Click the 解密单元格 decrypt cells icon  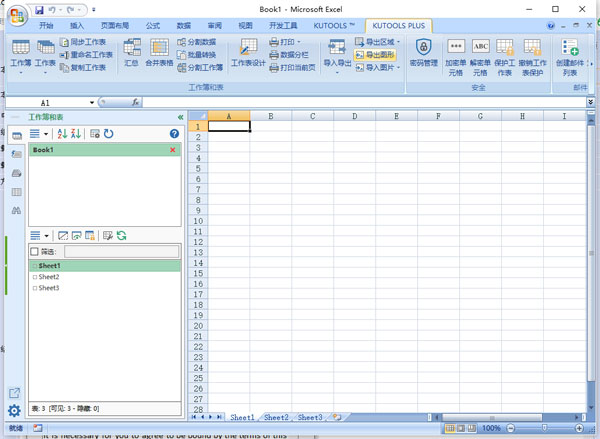click(481, 53)
